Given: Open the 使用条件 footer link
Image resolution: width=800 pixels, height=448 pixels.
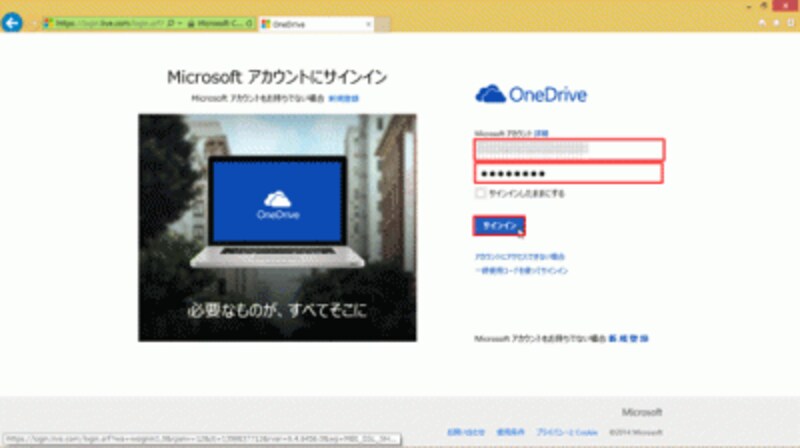Looking at the screenshot, I should pyautogui.click(x=510, y=432).
